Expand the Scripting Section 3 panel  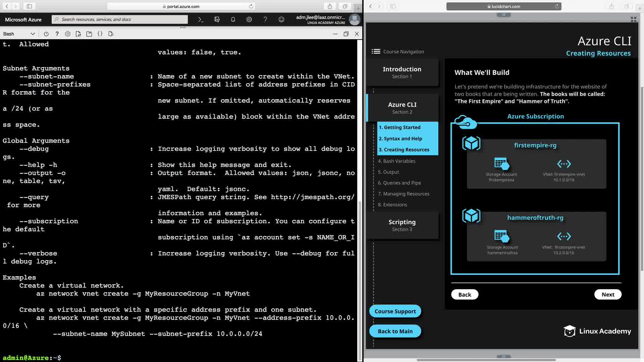pyautogui.click(x=402, y=225)
